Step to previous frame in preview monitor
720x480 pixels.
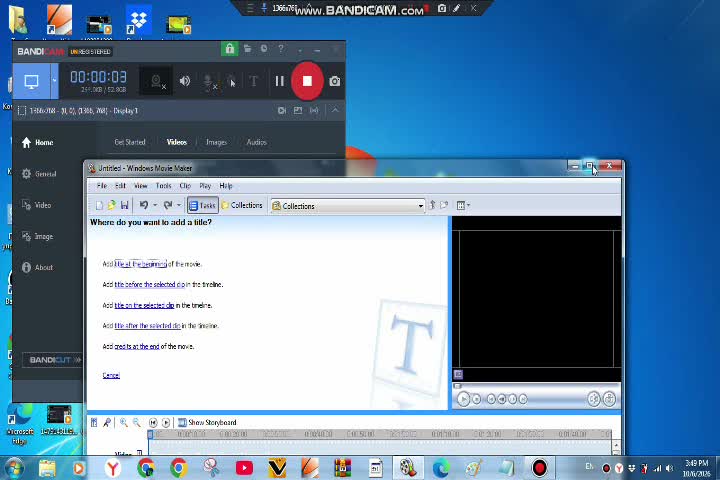[502, 399]
